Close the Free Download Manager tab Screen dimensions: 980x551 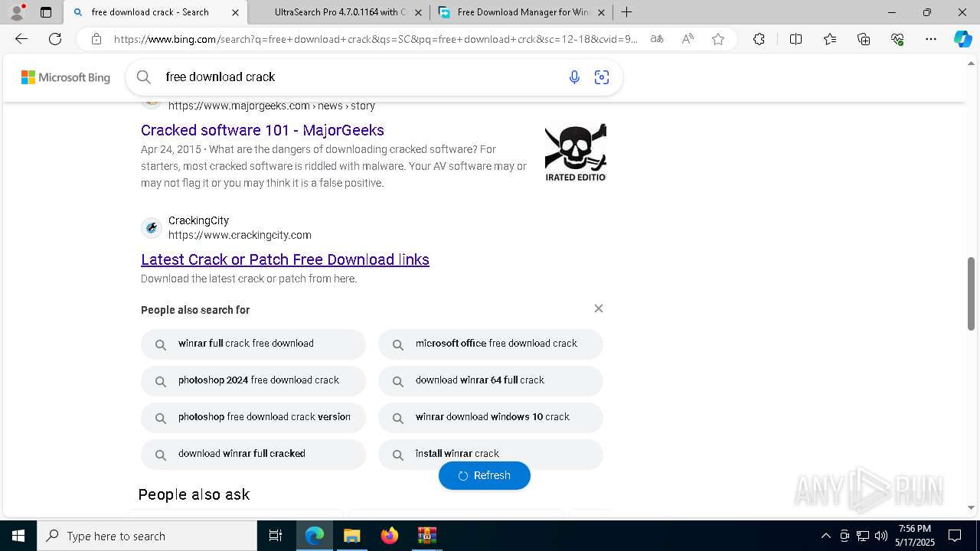(x=601, y=12)
